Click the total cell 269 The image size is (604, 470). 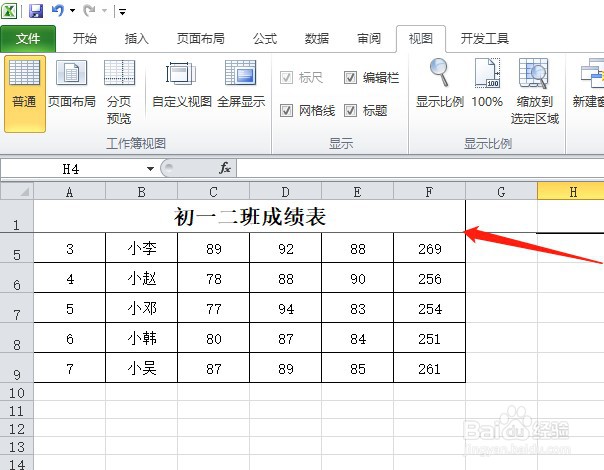(430, 248)
